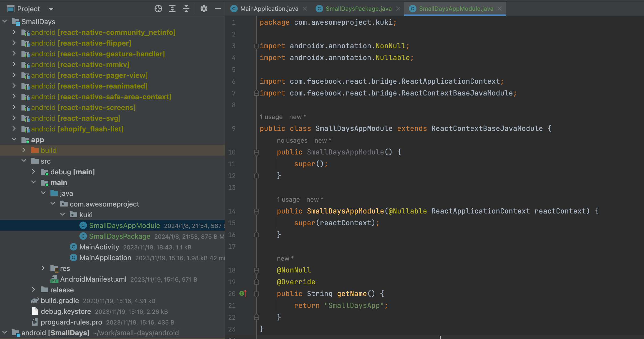
Task: Click the fold end marker at line 7
Action: pos(256,93)
